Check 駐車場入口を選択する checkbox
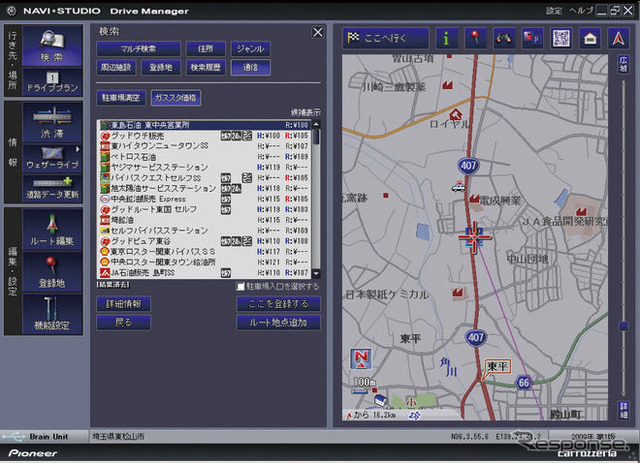The height and width of the screenshot is (463, 640). point(240,287)
